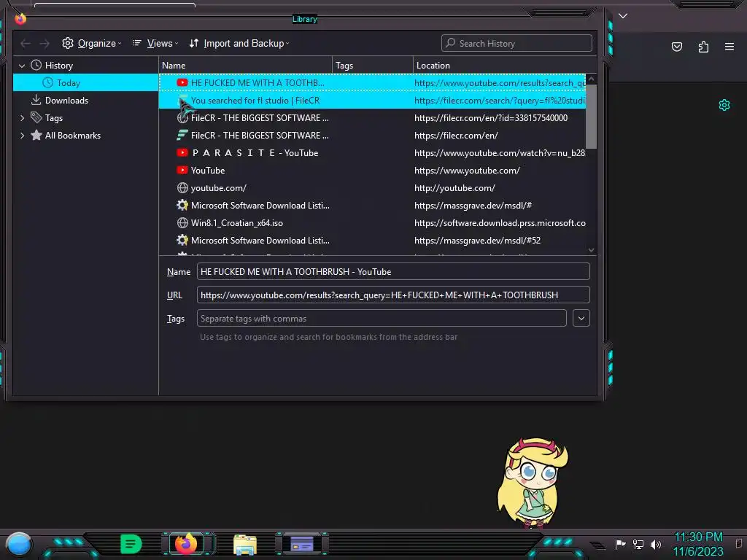The image size is (747, 560).
Task: Click the FileCR favicon of filecr.com/en/ row
Action: pos(182,136)
